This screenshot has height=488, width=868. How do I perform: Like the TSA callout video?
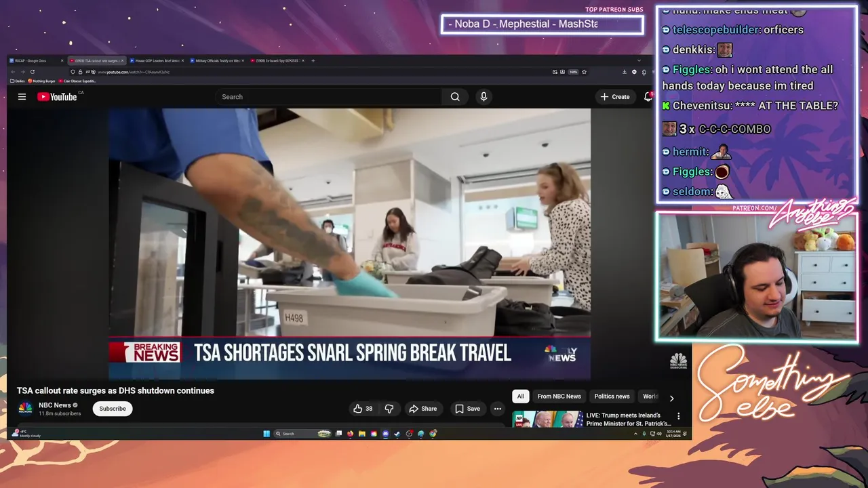363,409
